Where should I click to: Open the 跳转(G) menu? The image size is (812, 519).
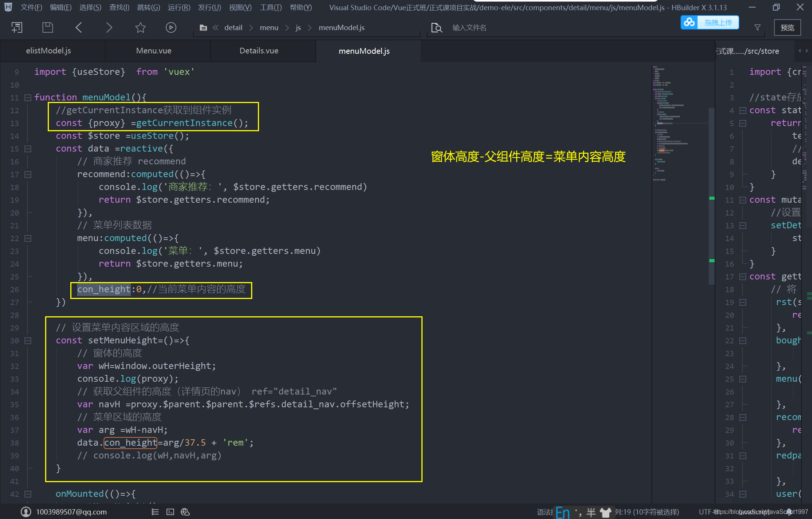(148, 8)
